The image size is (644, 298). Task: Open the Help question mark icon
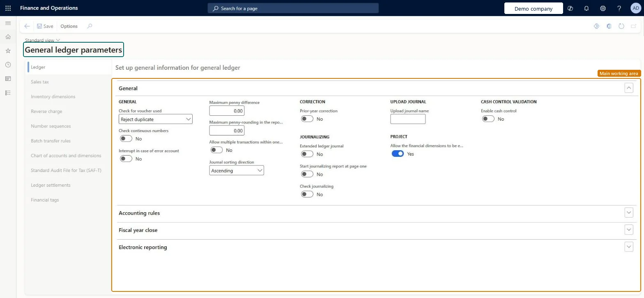click(619, 8)
